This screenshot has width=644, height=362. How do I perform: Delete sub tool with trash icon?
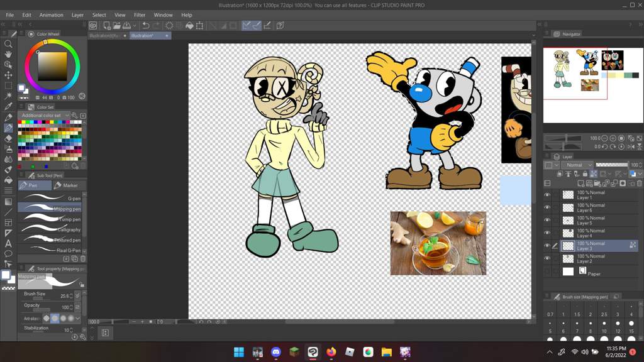click(83, 258)
